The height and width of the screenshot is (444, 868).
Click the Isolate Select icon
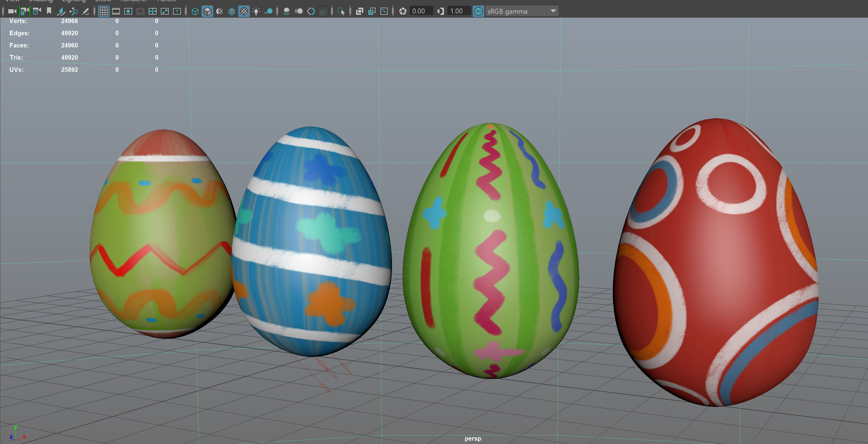click(x=341, y=11)
